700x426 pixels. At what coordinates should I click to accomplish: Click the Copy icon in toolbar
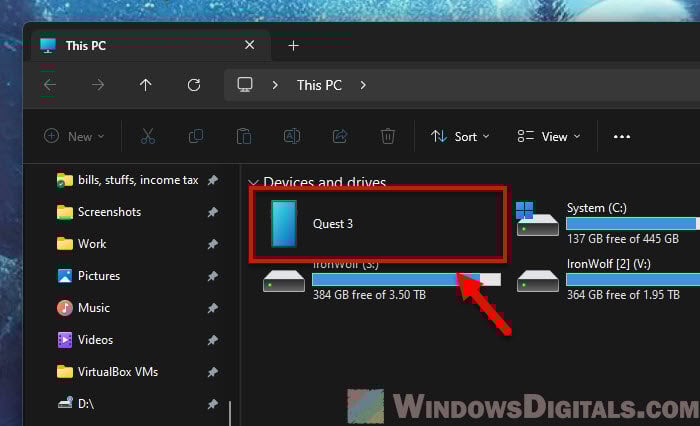click(x=196, y=136)
